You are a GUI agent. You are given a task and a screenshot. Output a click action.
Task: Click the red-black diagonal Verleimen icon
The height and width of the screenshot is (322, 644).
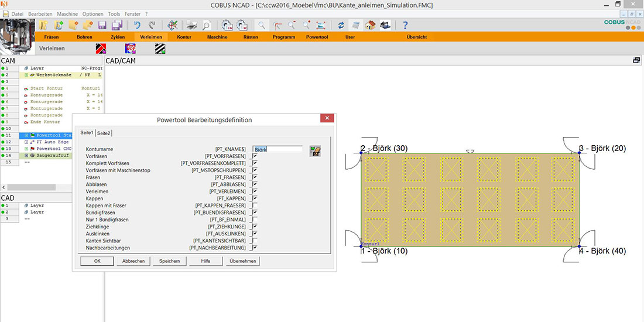(x=101, y=49)
